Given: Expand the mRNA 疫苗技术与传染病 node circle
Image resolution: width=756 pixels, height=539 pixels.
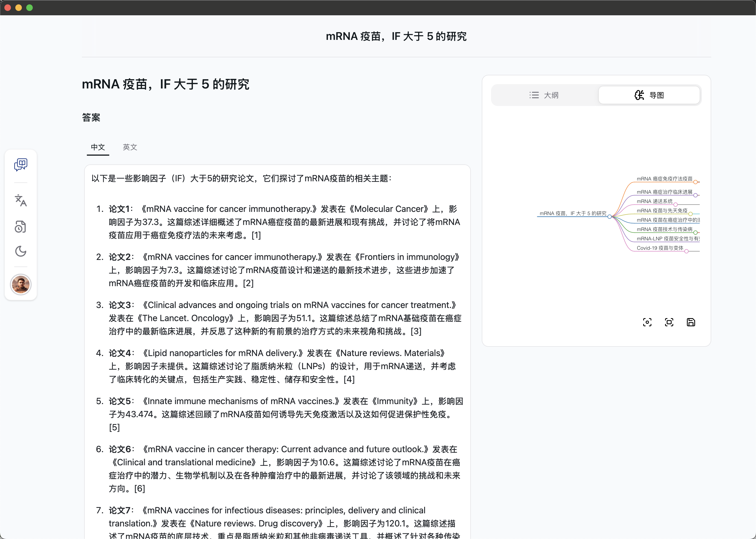Looking at the screenshot, I should (695, 232).
